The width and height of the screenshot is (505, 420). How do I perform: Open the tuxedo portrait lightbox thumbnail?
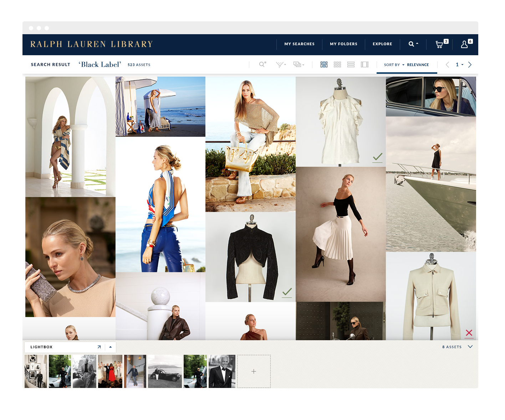[222, 371]
